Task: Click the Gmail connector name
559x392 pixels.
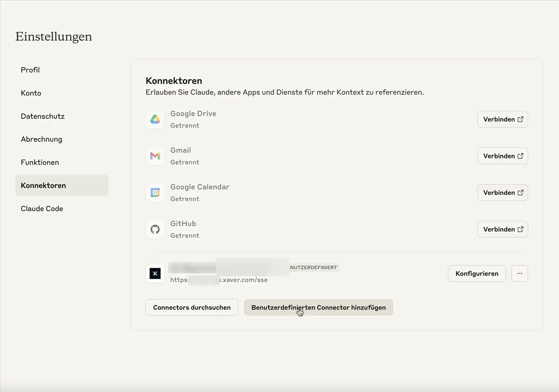Action: click(181, 150)
